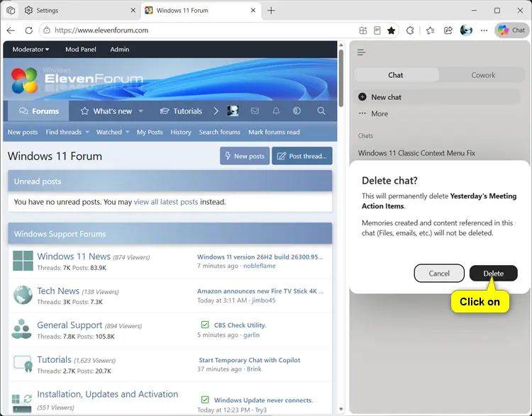532x416 pixels.
Task: Click the page vertical scrollbar thumb
Action: [341, 78]
